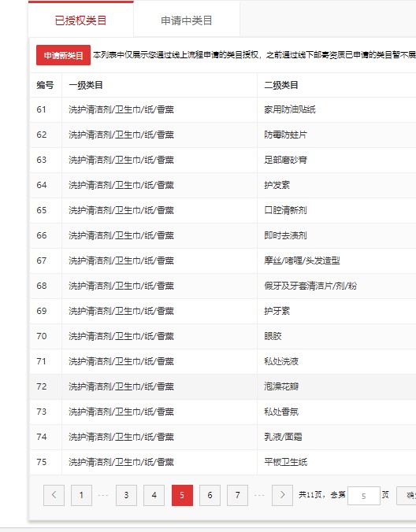The width and height of the screenshot is (416, 532).
Task: Select the 足部磨砂膏 cell
Action: click(285, 160)
